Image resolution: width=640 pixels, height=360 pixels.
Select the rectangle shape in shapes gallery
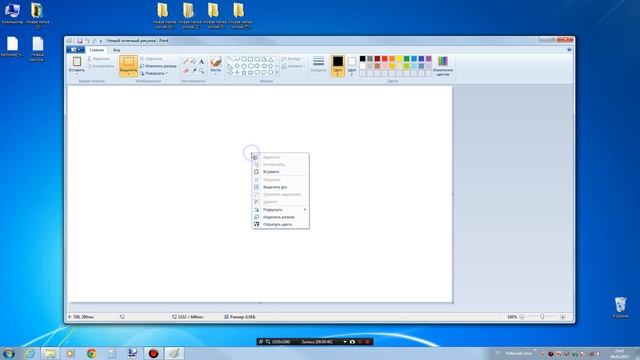[250, 60]
